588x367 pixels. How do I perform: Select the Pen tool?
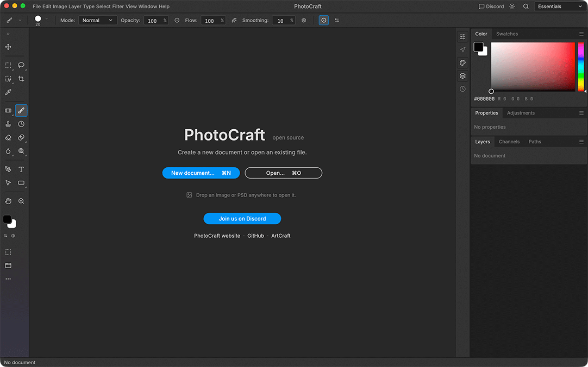(x=8, y=169)
